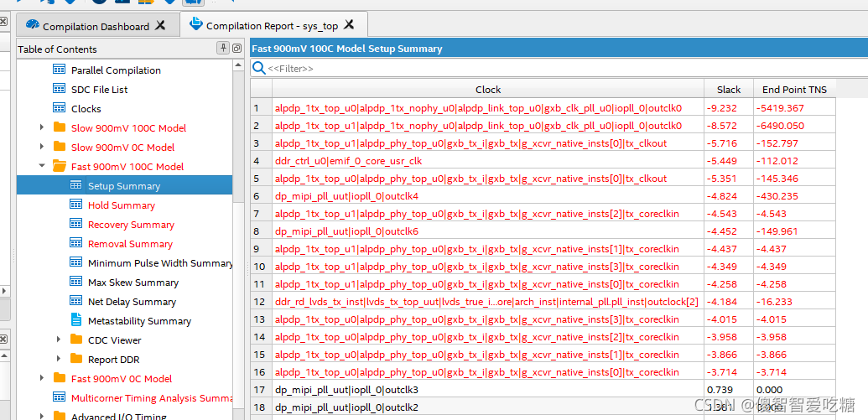Click the filter search magnifier icon
The height and width of the screenshot is (420, 868).
point(258,68)
